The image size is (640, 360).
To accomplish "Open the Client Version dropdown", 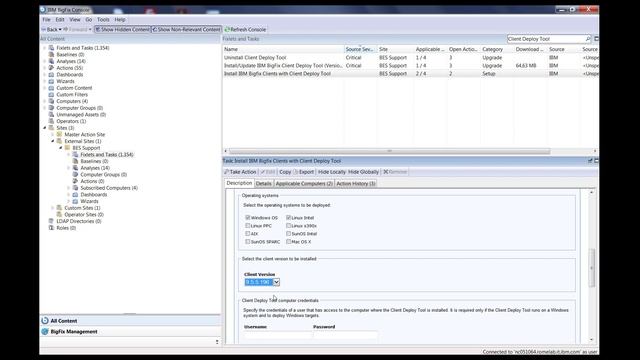I will (x=276, y=282).
